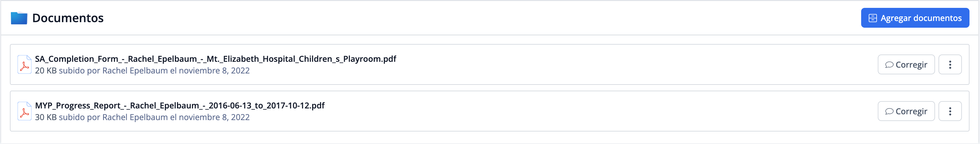Click the PDF icon for MYP_Progress_Report file
This screenshot has height=144, width=980.
(x=24, y=111)
